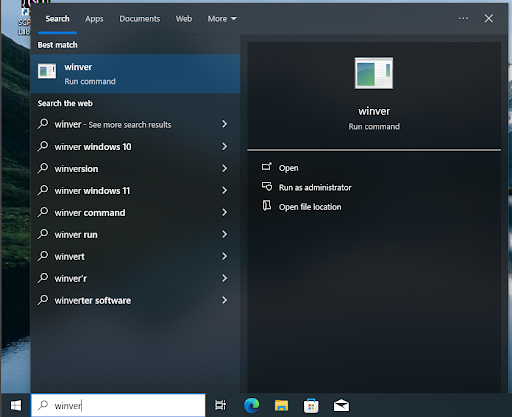Close the search panel
Viewport: 512px width, 417px height.
pos(489,18)
